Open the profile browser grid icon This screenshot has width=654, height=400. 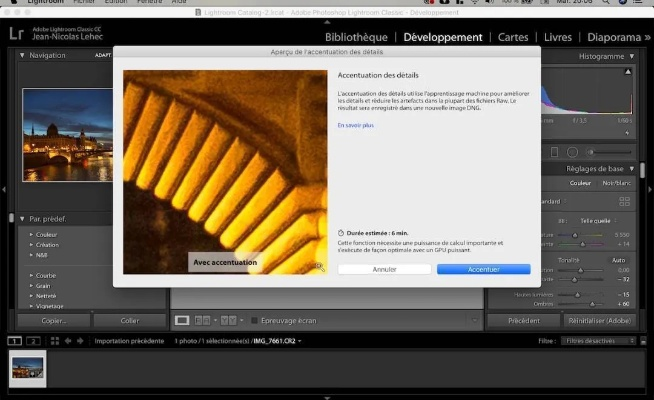(624, 200)
